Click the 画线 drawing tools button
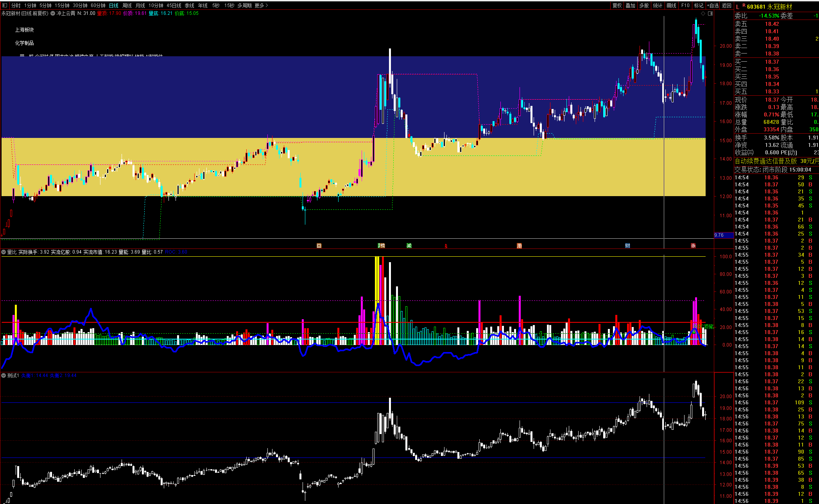819x504 pixels. [x=671, y=5]
